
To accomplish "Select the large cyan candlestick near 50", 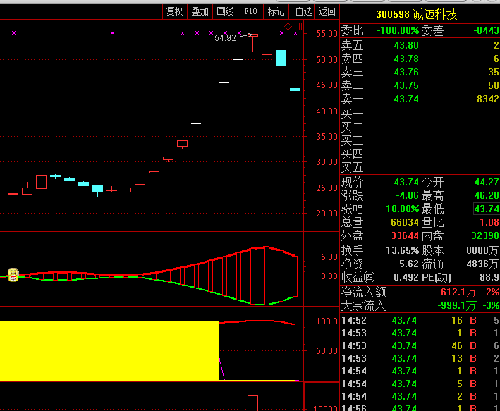I will click(x=281, y=58).
